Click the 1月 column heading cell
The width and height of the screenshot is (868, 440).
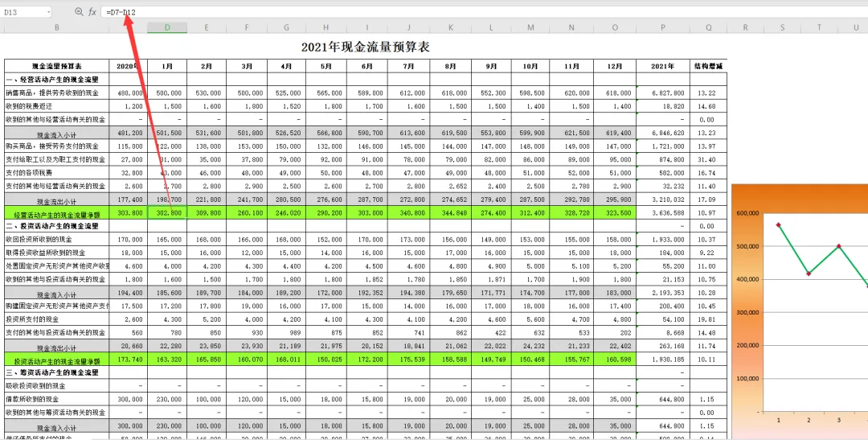click(x=167, y=66)
